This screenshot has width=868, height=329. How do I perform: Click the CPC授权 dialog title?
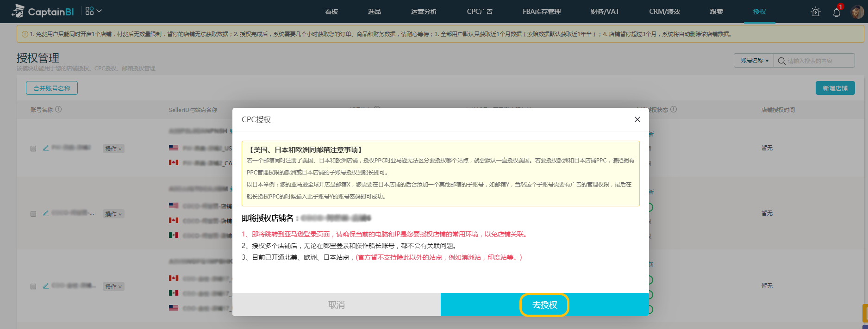click(x=256, y=119)
